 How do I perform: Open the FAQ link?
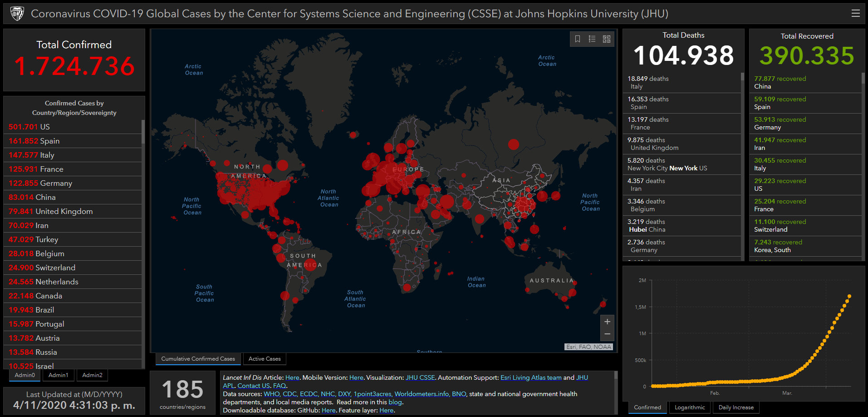pyautogui.click(x=279, y=386)
